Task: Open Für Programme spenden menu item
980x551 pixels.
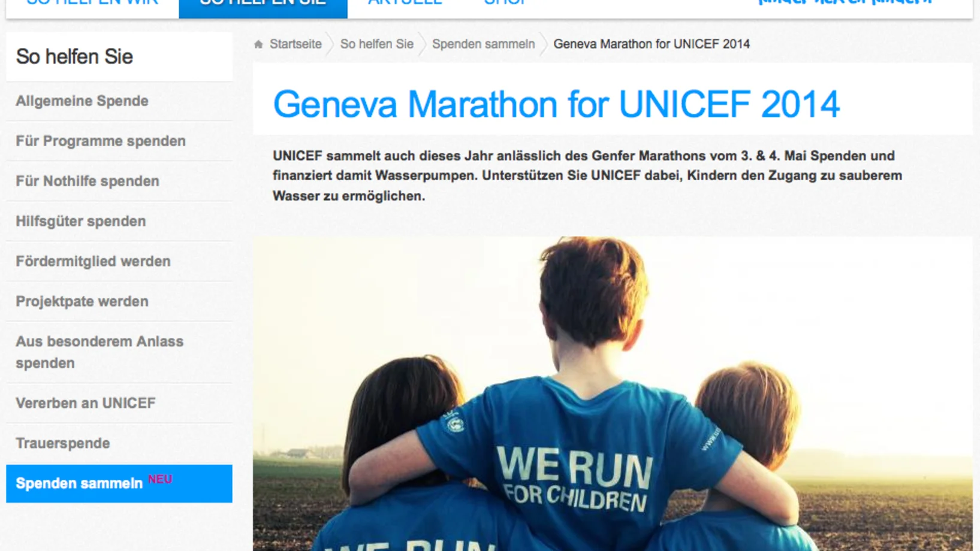Action: [119, 141]
